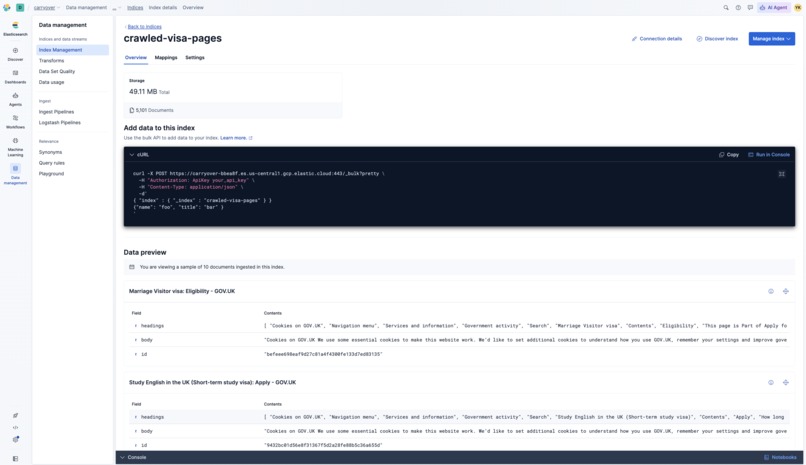Click the Study English in the UK document title

click(x=212, y=382)
